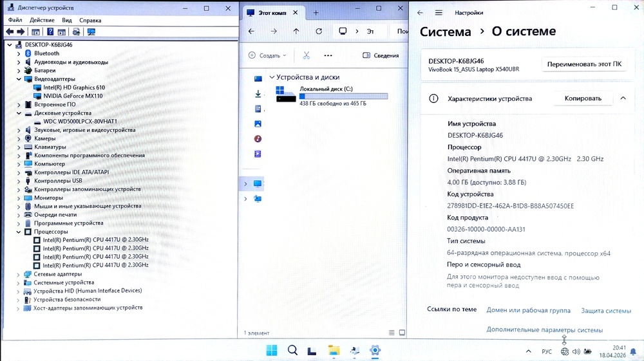Open Дополнительные параметры системы link
The width and height of the screenshot is (644, 361).
click(x=545, y=329)
